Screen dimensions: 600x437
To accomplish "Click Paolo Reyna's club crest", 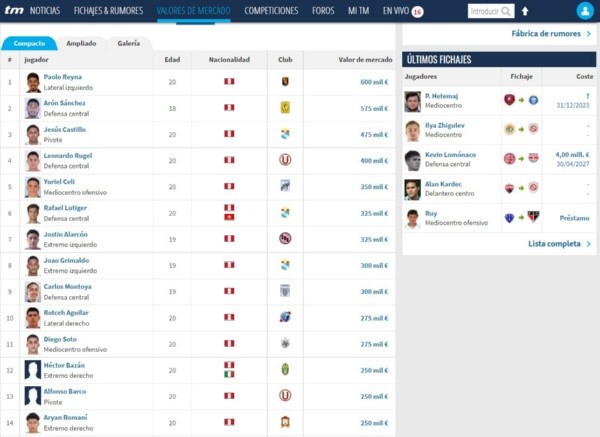I will 285,81.
